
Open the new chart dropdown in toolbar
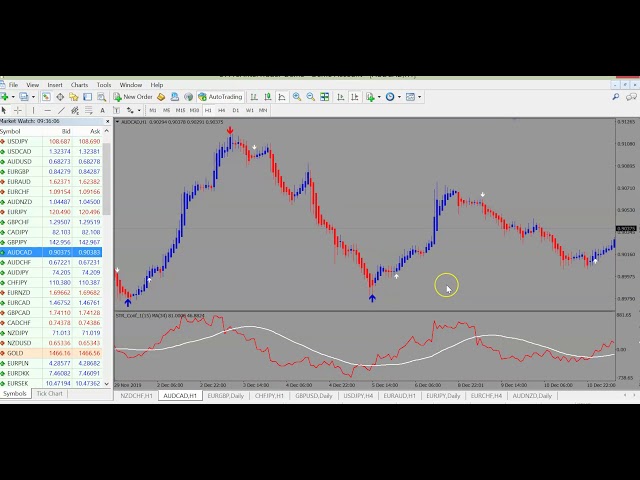click(14, 97)
